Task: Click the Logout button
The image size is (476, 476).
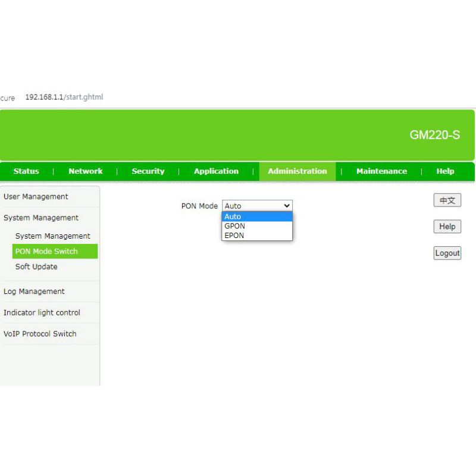Action: (x=447, y=253)
